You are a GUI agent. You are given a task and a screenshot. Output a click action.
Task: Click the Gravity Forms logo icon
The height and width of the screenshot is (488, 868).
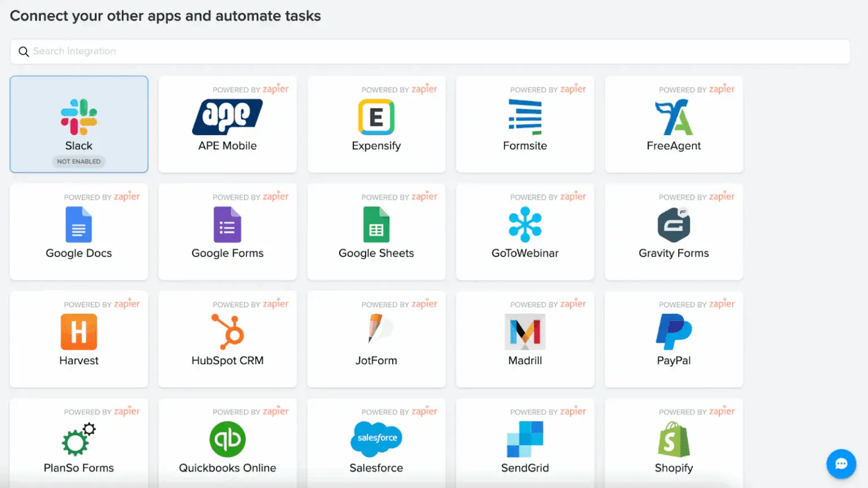[x=674, y=224]
